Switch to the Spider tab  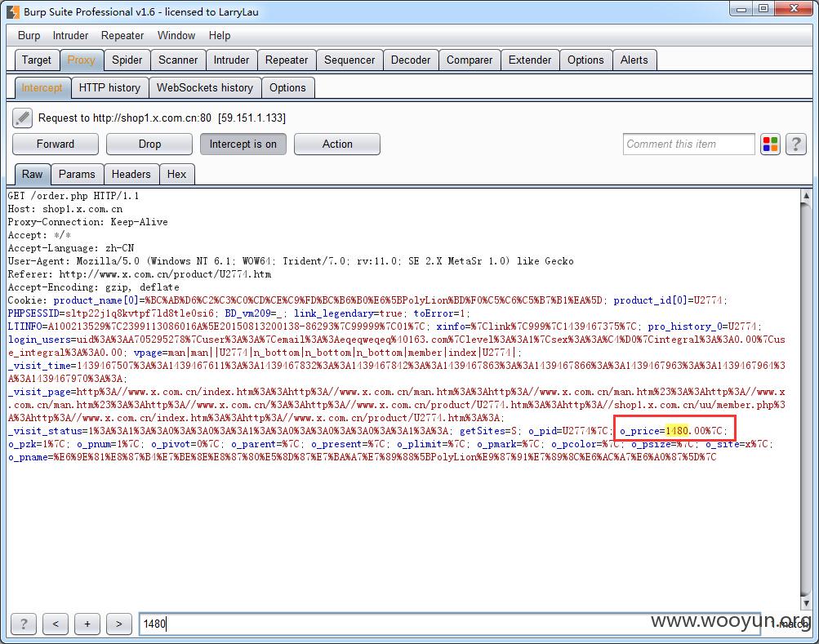pos(127,60)
